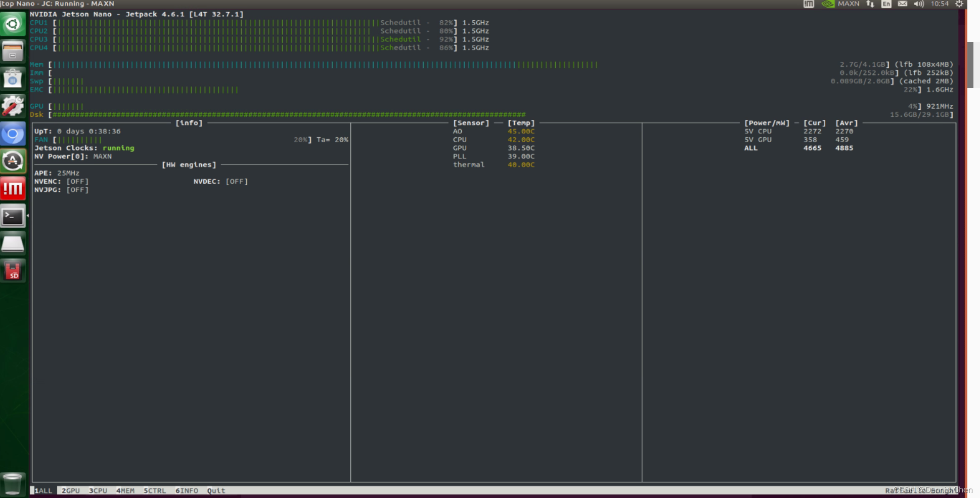Open System Settings wrench-and-gear icon

tap(13, 106)
